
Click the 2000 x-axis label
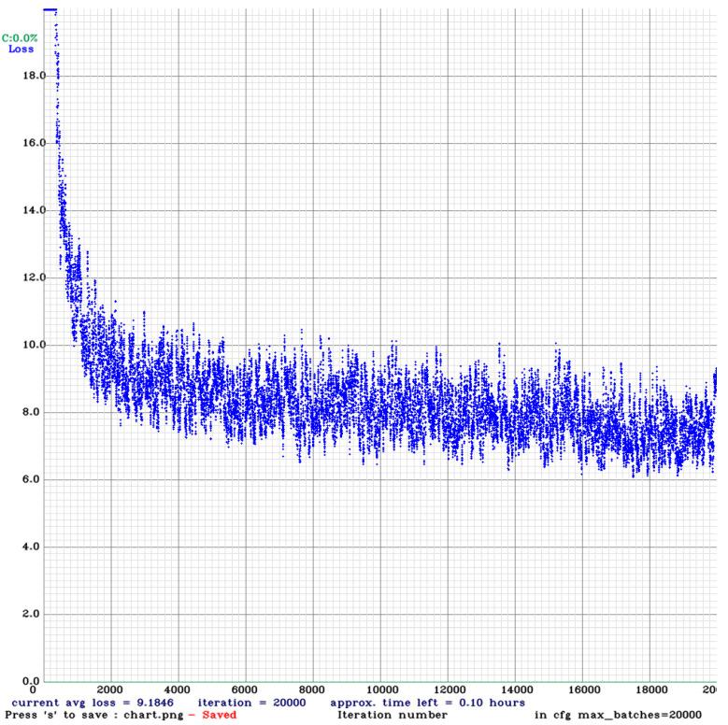point(110,689)
